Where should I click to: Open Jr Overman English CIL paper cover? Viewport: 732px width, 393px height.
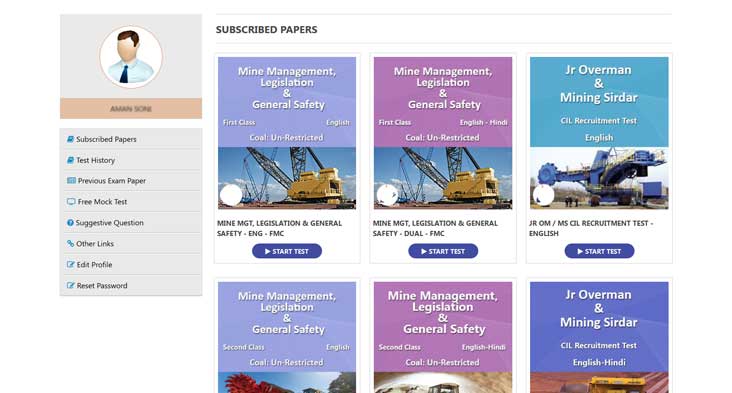(x=599, y=133)
